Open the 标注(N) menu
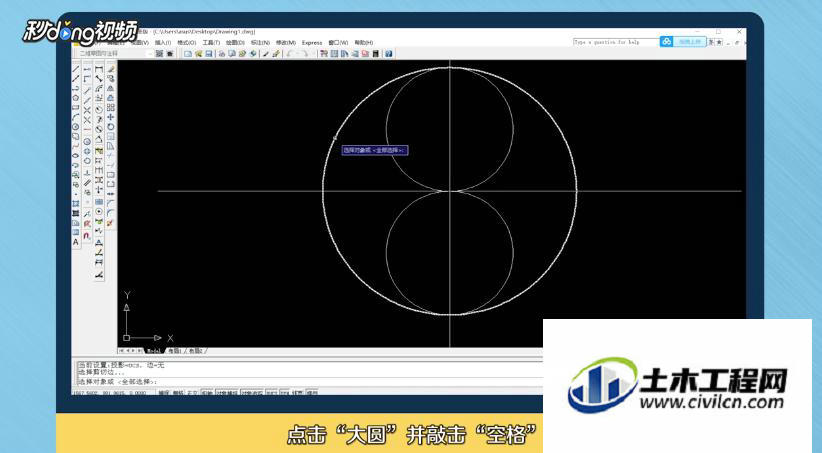 260,42
